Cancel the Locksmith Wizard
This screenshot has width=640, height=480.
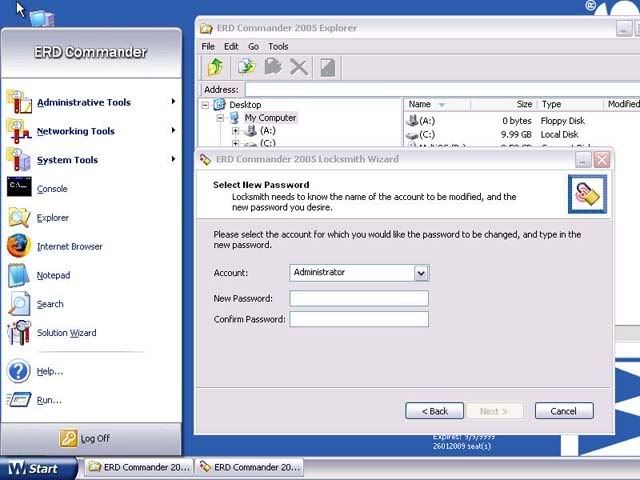pos(563,411)
